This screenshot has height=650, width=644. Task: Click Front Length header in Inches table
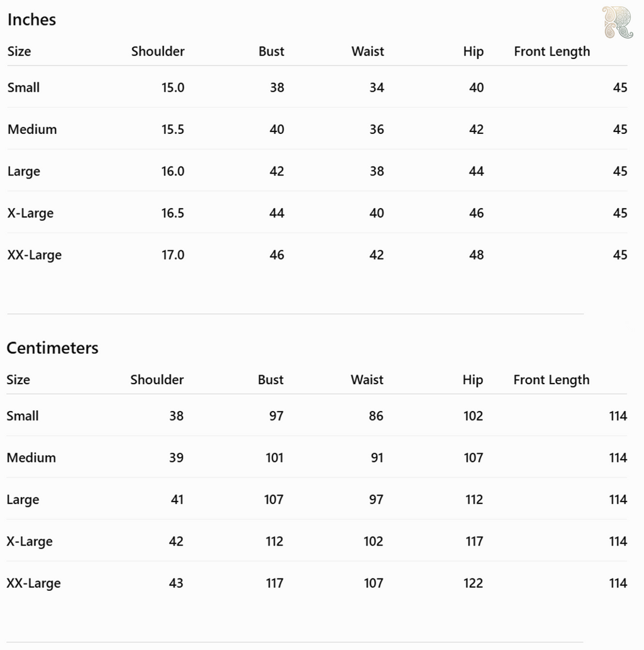point(552,52)
